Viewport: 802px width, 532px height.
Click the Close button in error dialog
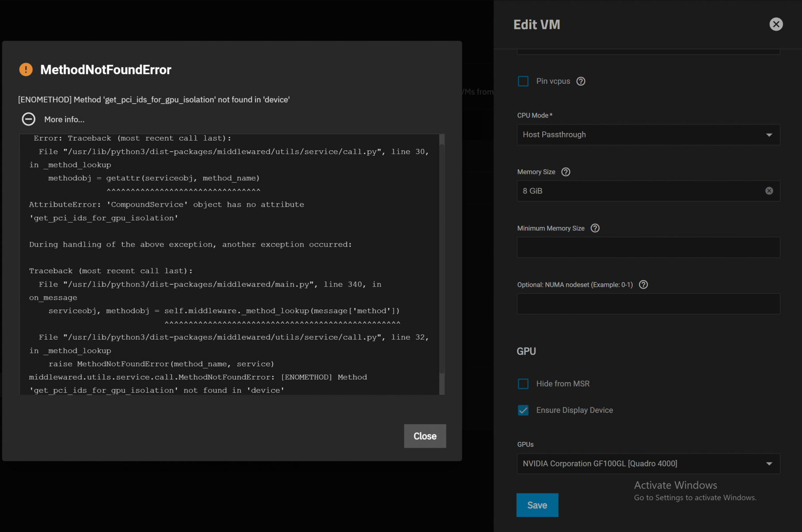(x=425, y=436)
